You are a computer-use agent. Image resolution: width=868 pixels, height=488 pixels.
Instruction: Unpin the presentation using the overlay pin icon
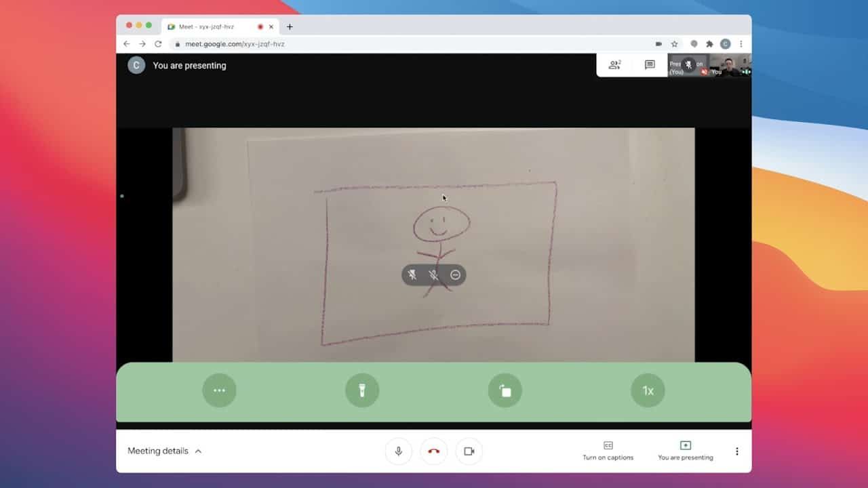point(412,275)
